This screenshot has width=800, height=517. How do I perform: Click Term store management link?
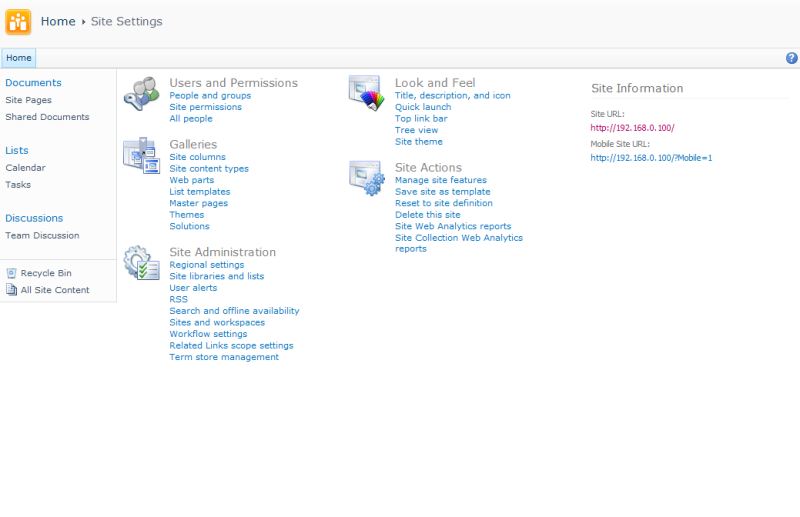(x=224, y=357)
